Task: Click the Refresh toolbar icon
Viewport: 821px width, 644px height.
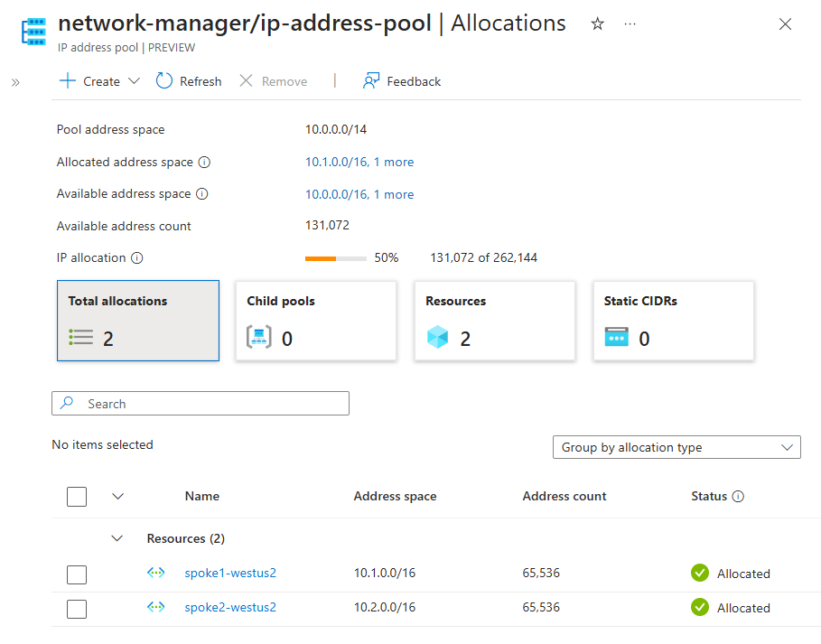Action: [163, 81]
